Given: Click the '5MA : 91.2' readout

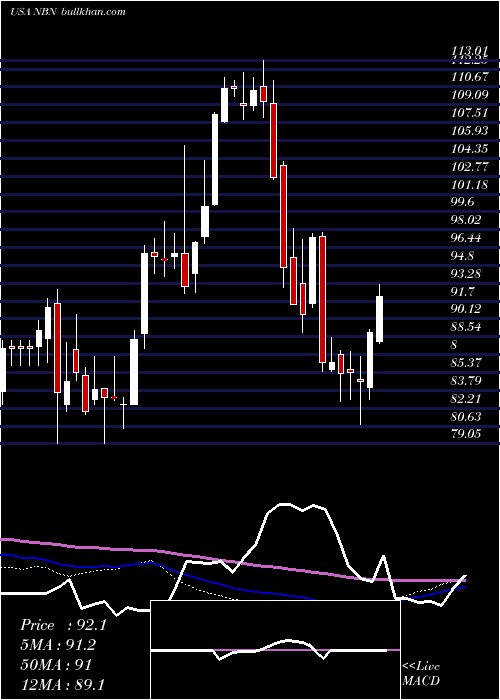Looking at the screenshot, I should point(58,645).
